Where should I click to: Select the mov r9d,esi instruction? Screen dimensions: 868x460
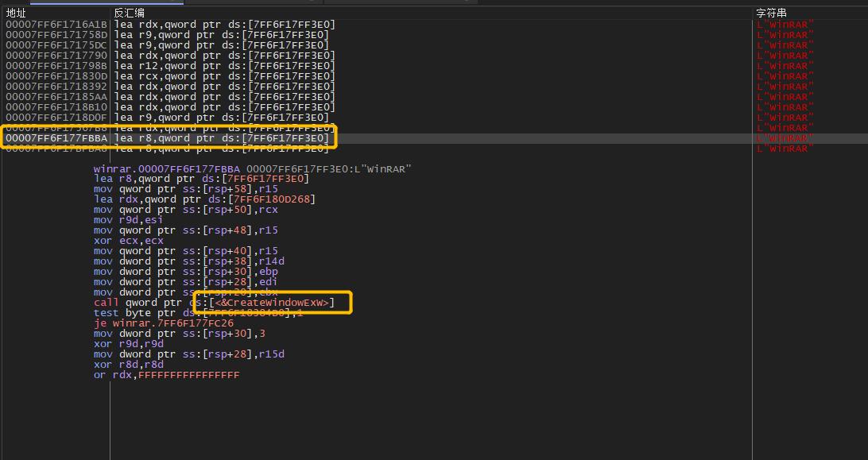tap(127, 219)
